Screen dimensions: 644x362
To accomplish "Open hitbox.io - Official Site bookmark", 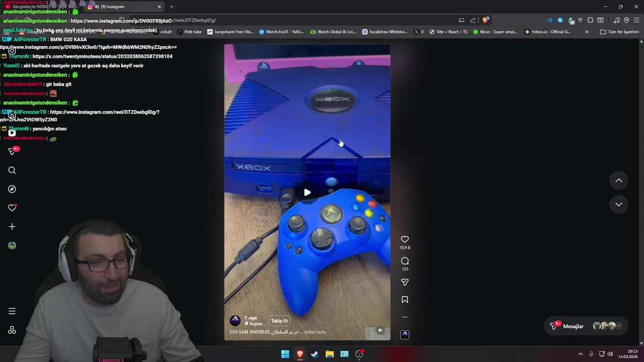I will click(x=547, y=32).
